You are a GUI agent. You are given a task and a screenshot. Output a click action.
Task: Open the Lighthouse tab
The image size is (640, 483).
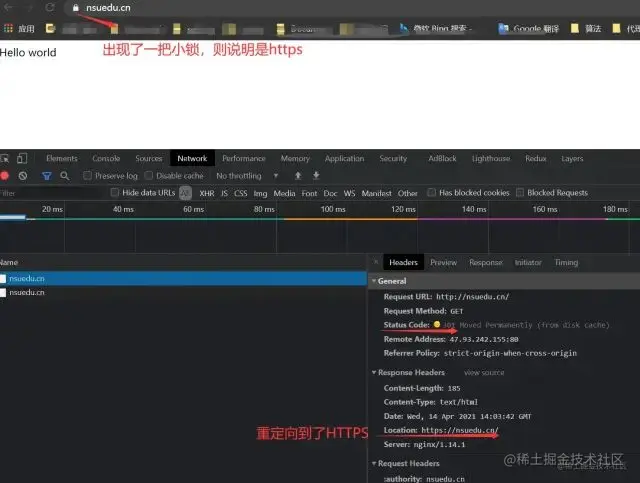491,158
